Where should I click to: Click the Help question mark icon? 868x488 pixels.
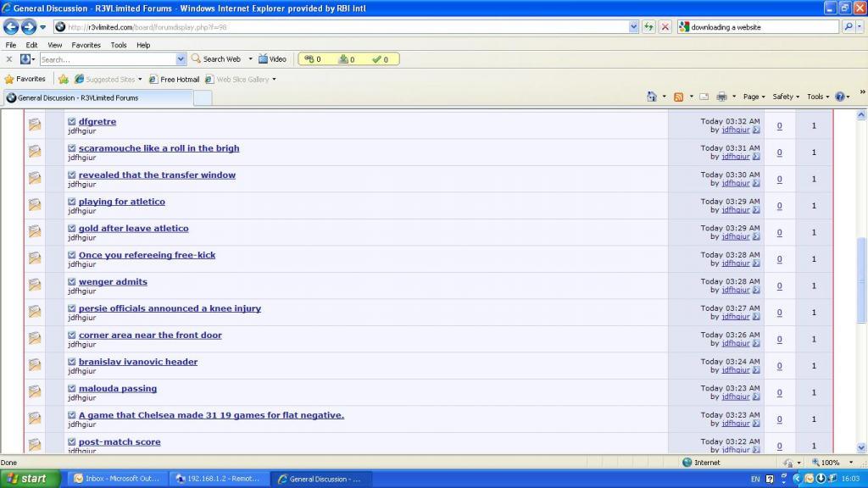[839, 97]
